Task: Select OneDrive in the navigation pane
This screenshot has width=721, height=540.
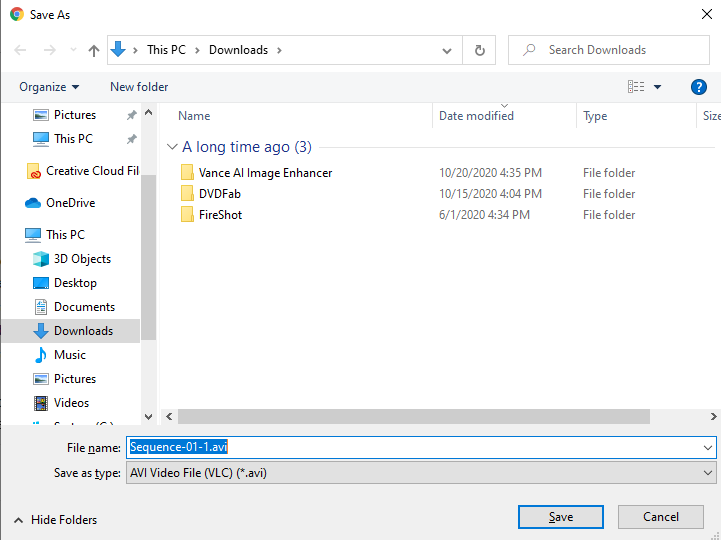Action: click(x=70, y=203)
